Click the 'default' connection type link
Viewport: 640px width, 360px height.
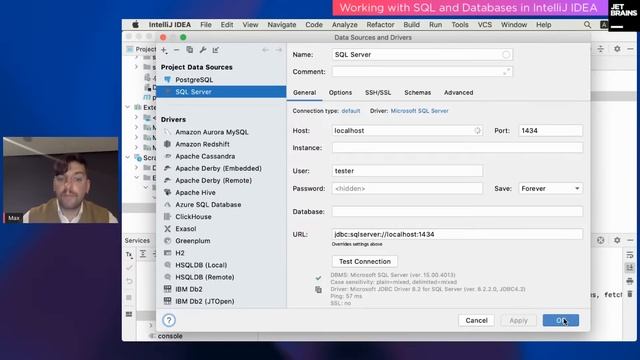click(x=351, y=111)
